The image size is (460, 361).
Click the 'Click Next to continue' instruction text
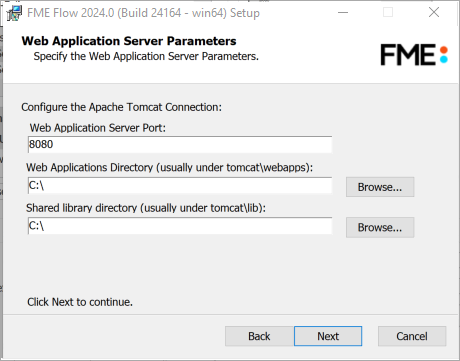[x=80, y=302]
